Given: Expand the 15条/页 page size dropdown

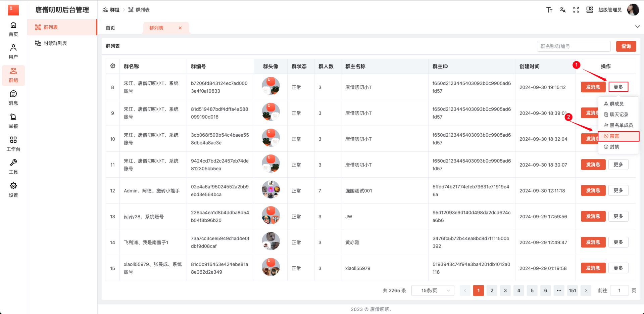Looking at the screenshot, I should (433, 290).
